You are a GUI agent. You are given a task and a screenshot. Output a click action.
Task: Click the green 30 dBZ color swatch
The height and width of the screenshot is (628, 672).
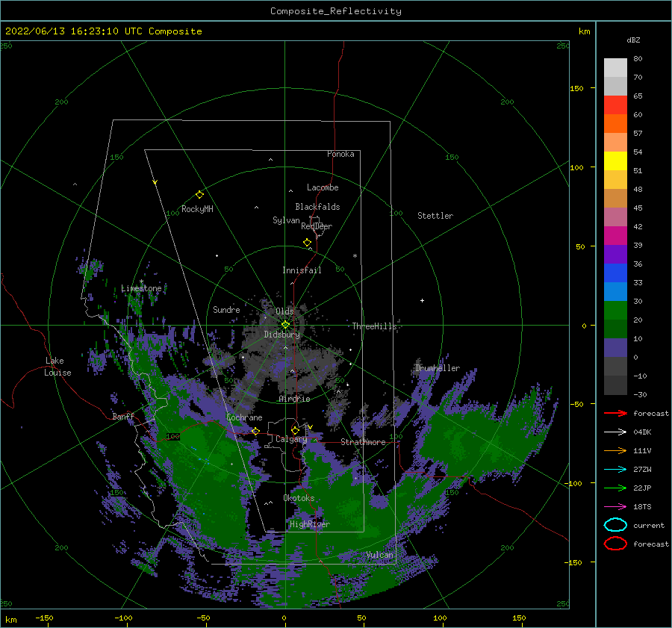pyautogui.click(x=615, y=311)
